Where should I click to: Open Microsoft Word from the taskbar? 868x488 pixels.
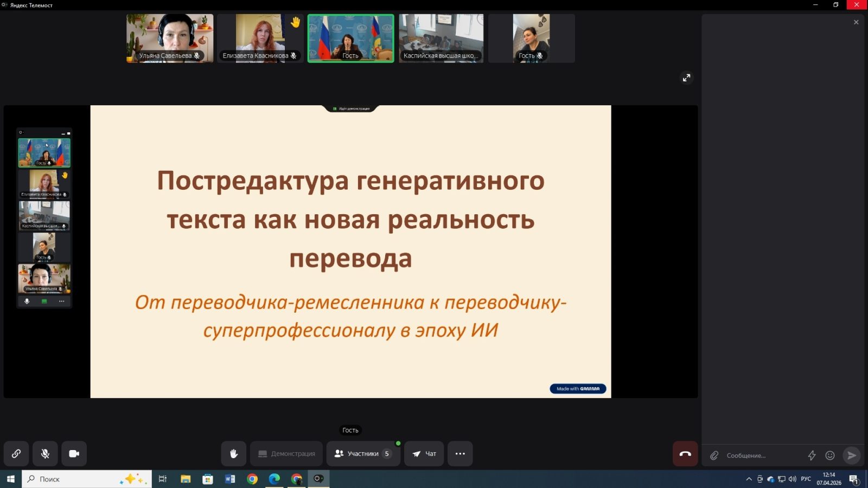pos(230,479)
